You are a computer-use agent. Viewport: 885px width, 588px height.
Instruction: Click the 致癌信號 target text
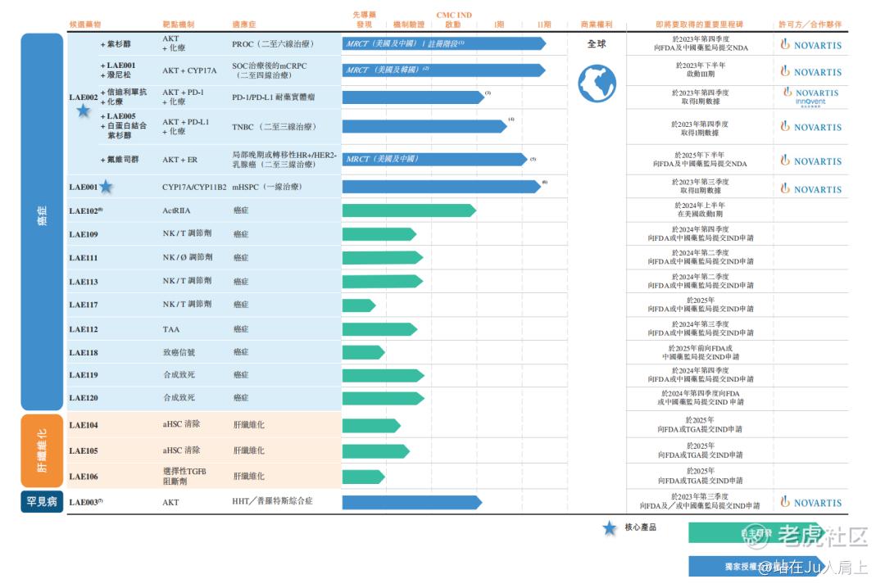(x=179, y=352)
